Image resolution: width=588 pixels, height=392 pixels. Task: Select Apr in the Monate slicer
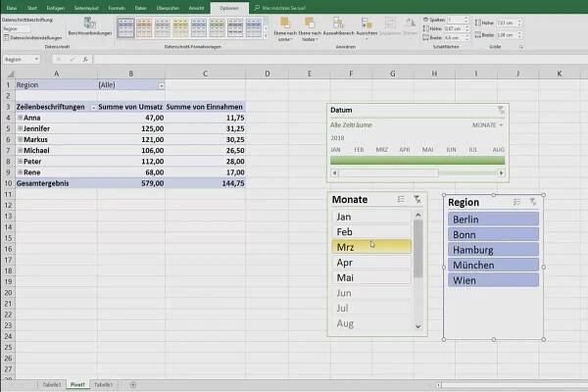tap(370, 263)
